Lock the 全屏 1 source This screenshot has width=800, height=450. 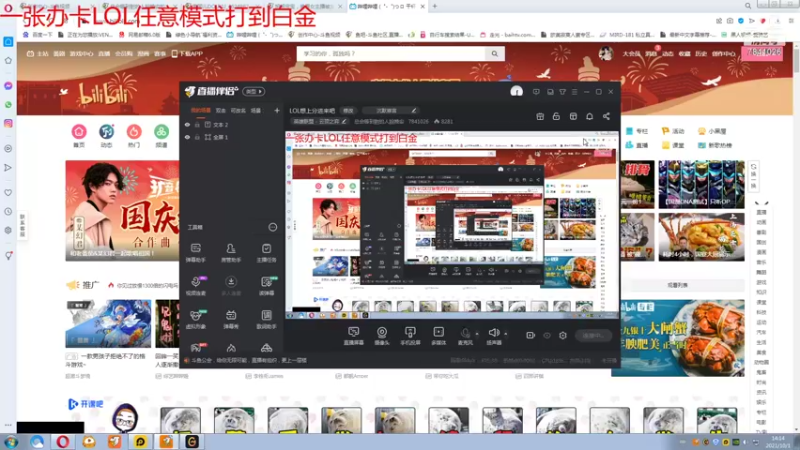197,137
